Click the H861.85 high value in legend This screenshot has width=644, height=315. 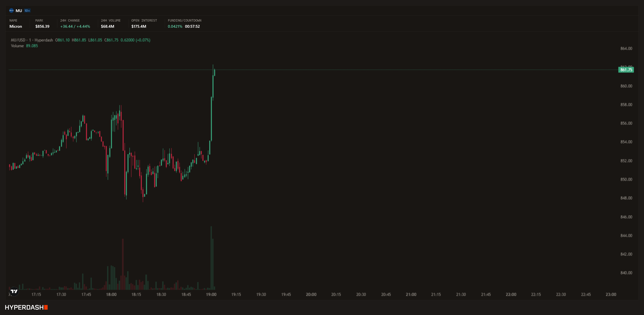[79, 40]
